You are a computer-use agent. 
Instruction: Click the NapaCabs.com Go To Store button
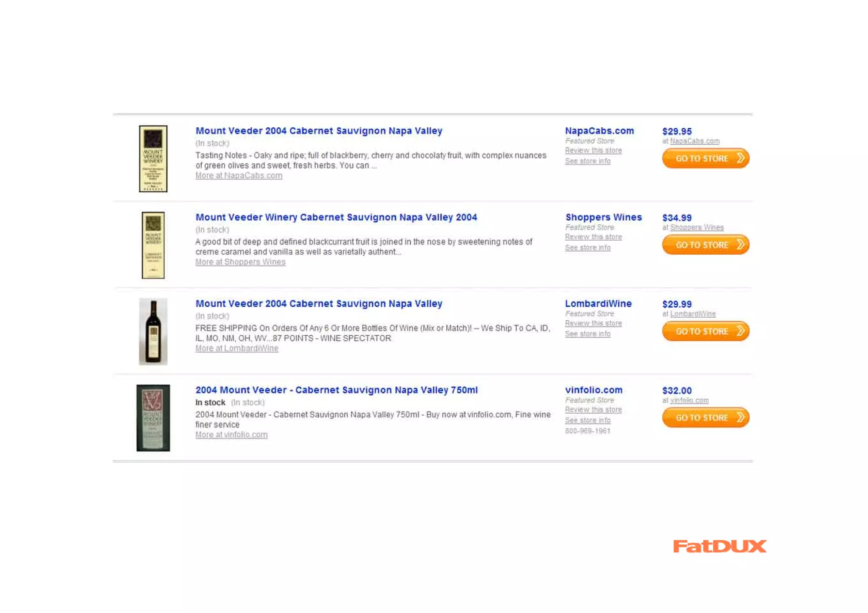(705, 158)
